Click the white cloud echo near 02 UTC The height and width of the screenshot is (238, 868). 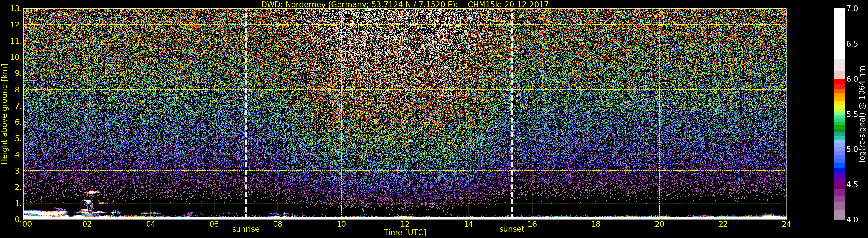point(92,192)
